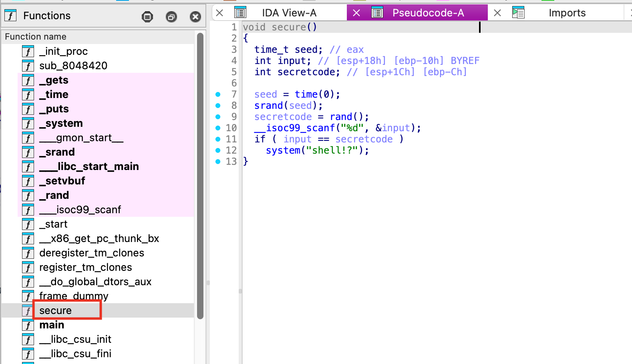Float the Functions panel with middle button

tap(171, 16)
